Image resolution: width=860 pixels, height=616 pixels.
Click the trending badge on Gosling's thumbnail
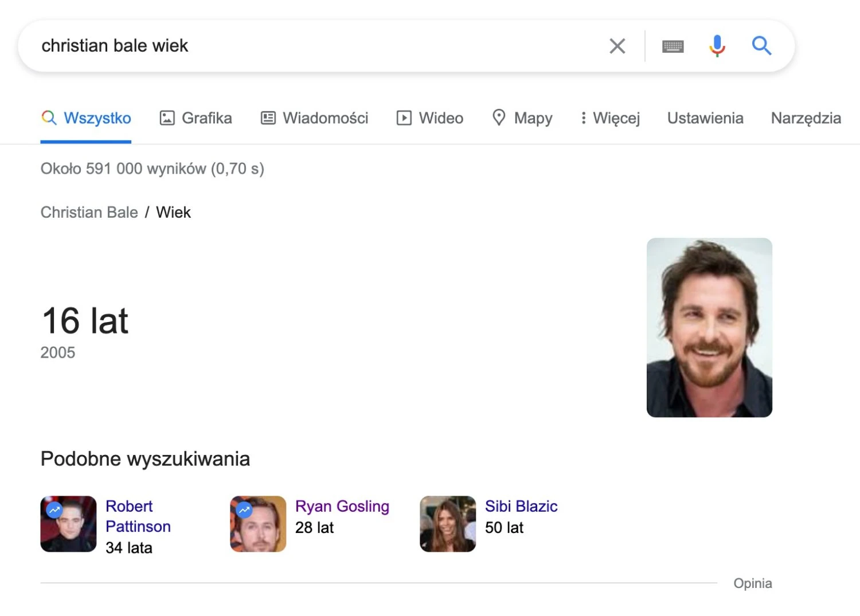pyautogui.click(x=244, y=509)
